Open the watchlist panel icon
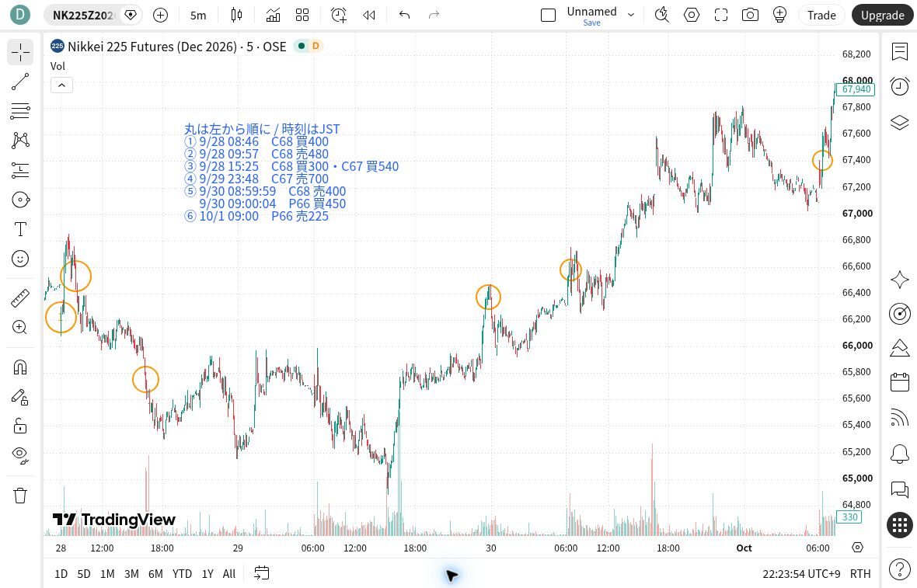 click(899, 51)
